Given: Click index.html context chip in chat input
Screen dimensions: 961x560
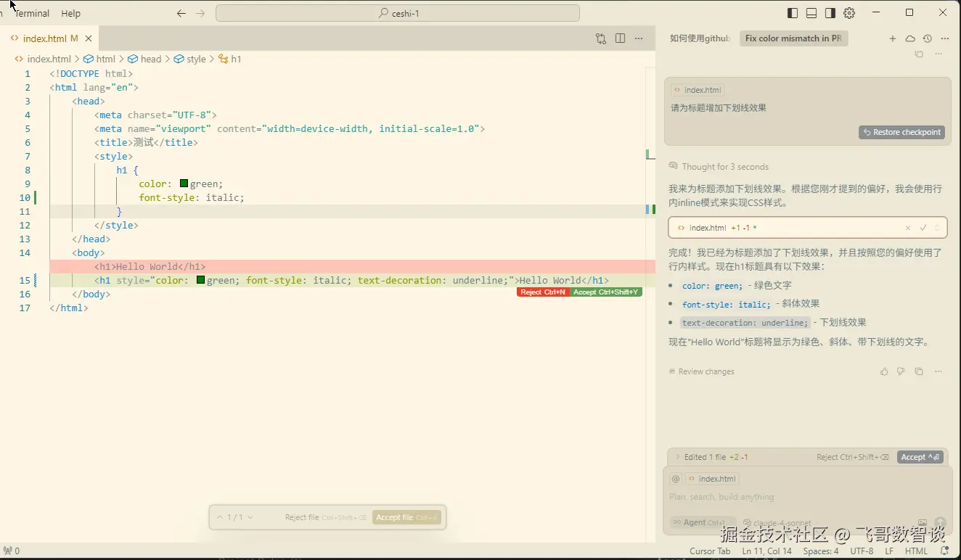Looking at the screenshot, I should [x=712, y=479].
